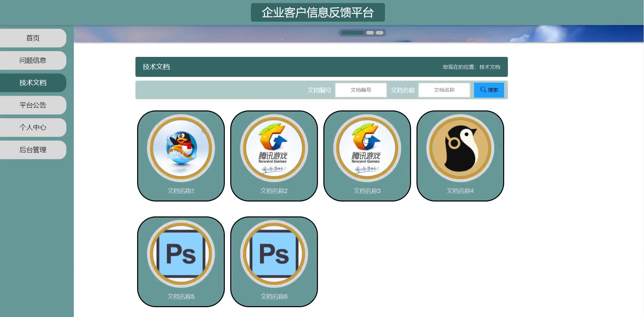This screenshot has width=644, height=317.
Task: Click the magnifier icon in 搜索 button
Action: click(x=483, y=90)
